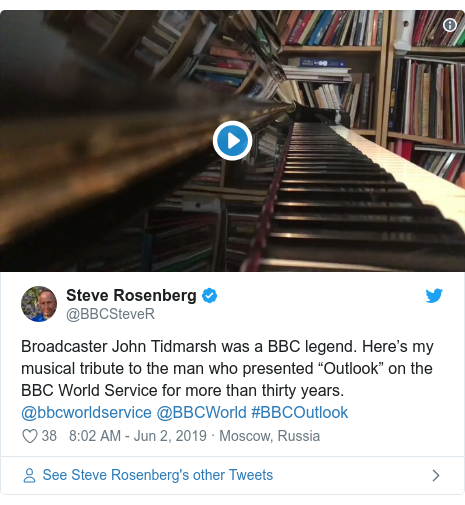The image size is (465, 505).
Task: Open Steve Rosenberg's profile avatar
Action: click(39, 304)
